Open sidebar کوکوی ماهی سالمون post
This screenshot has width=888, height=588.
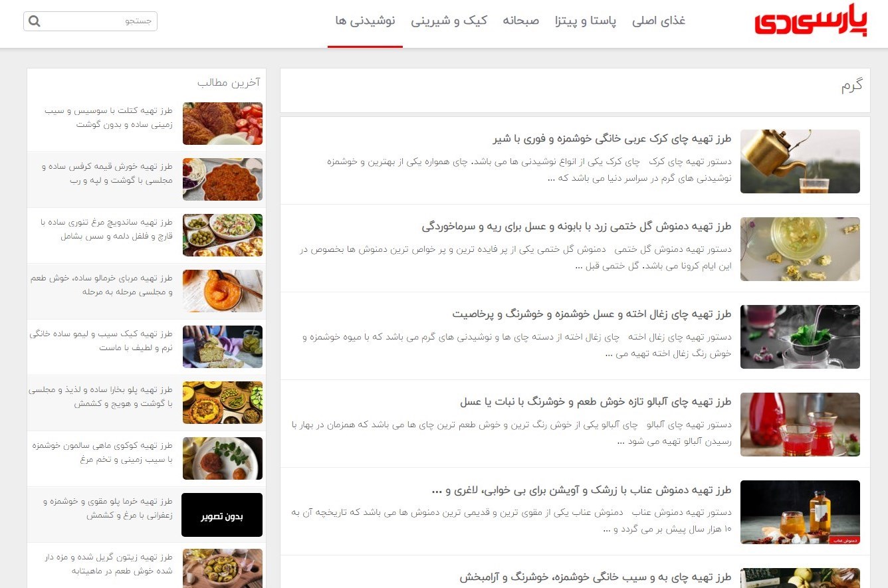102,452
